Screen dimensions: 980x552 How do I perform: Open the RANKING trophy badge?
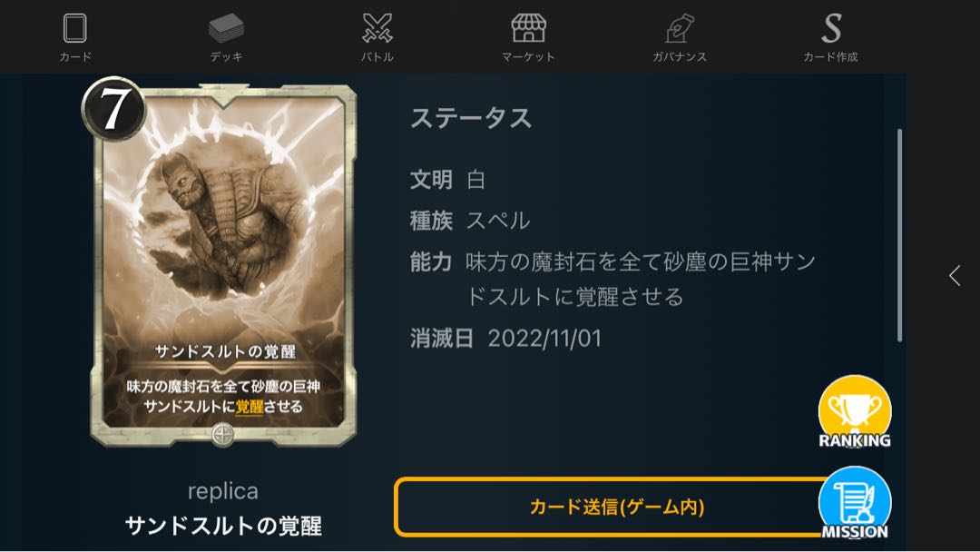tap(855, 412)
